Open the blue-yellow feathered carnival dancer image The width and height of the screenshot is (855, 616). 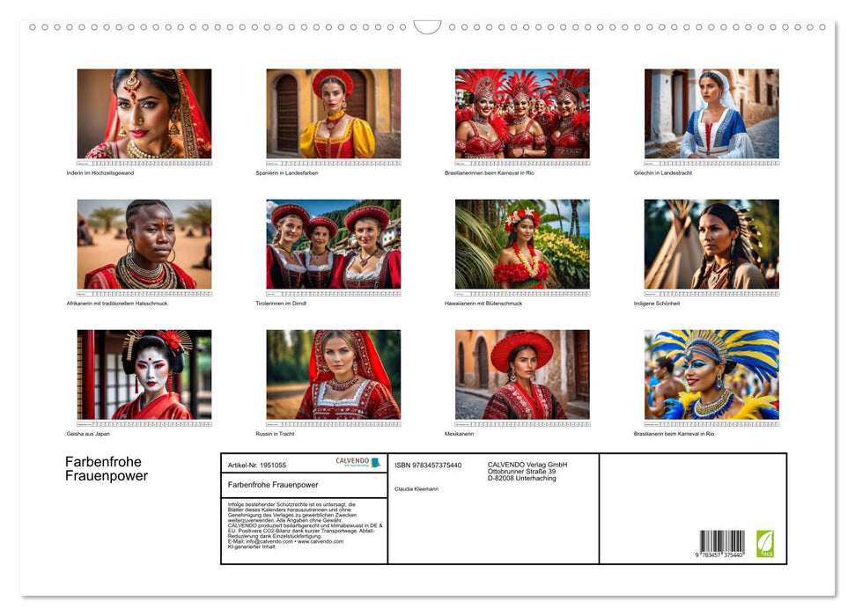[711, 375]
